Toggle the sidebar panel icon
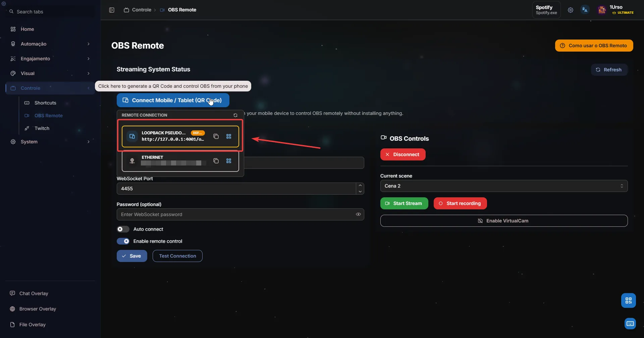Screen dimensions: 644x338 (x=112, y=10)
